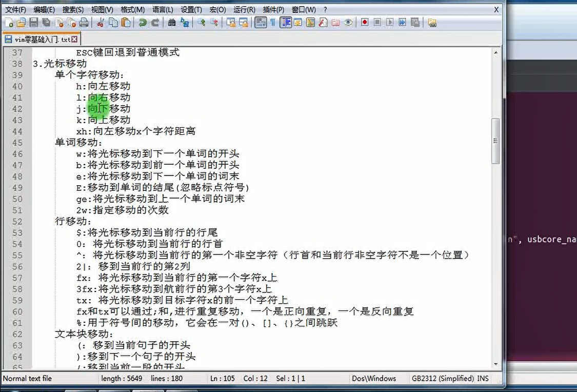Click 'length : 5649' in the status bar
Screen dimensions: 577x392
[x=122, y=378]
